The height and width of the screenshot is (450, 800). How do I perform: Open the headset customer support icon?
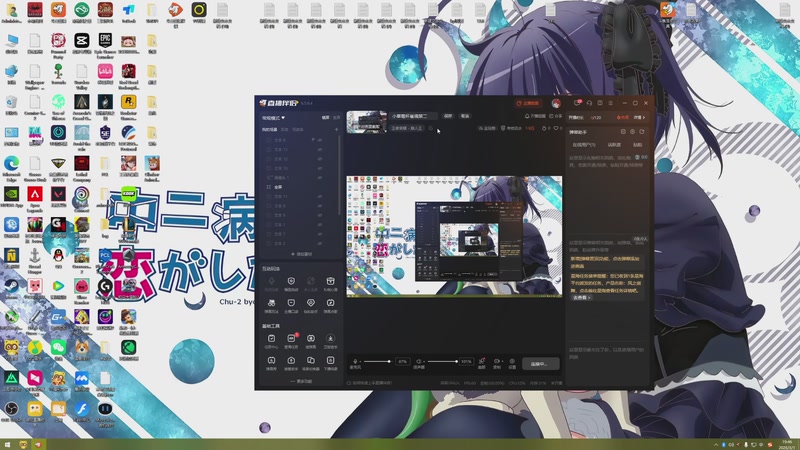pyautogui.click(x=589, y=103)
